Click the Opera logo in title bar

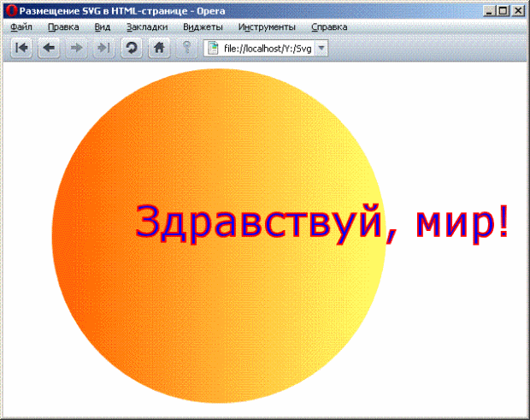(x=11, y=11)
